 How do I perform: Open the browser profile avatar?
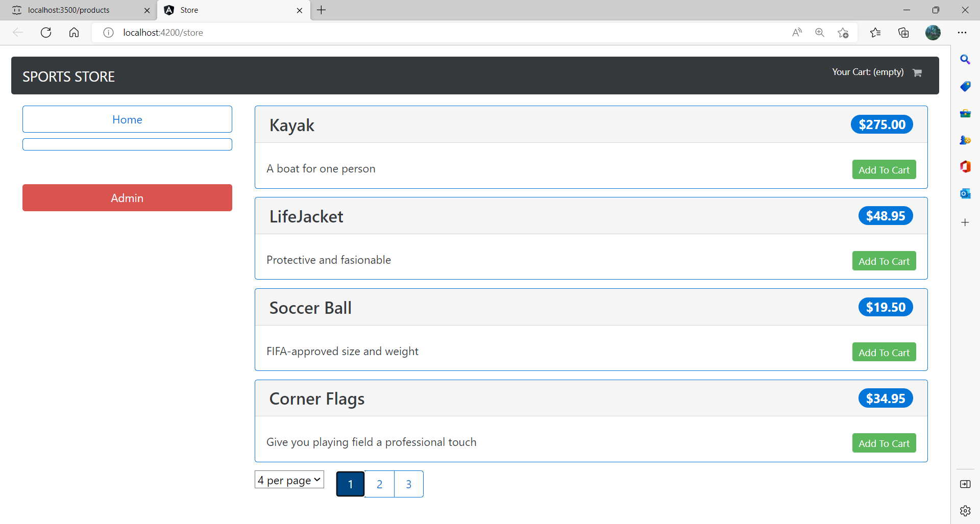click(933, 33)
